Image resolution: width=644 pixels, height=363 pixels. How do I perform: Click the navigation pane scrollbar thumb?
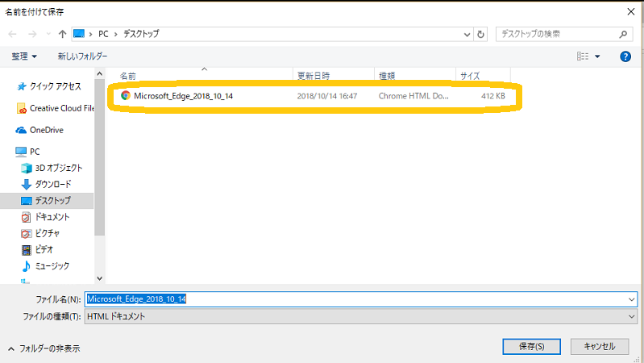pos(99,157)
